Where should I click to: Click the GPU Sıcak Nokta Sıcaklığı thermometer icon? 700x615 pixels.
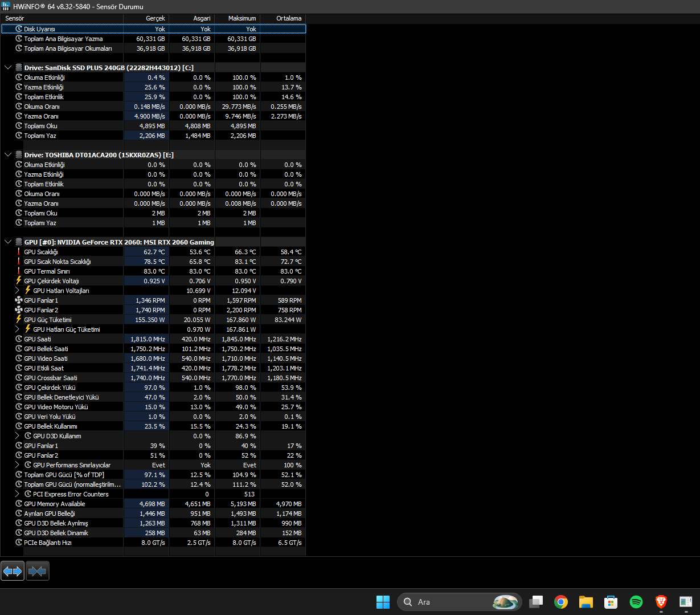point(19,262)
